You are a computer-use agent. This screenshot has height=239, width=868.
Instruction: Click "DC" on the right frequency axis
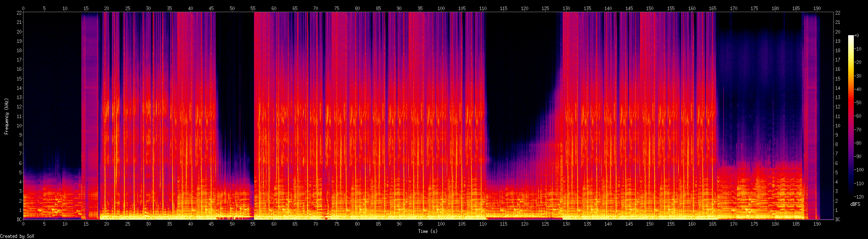pyautogui.click(x=837, y=220)
